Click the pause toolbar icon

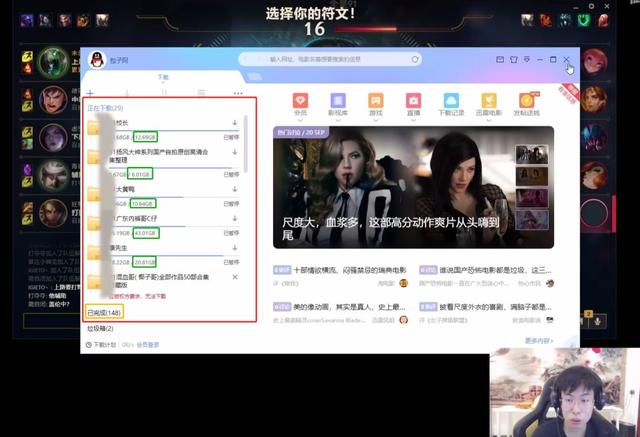pyautogui.click(x=164, y=93)
